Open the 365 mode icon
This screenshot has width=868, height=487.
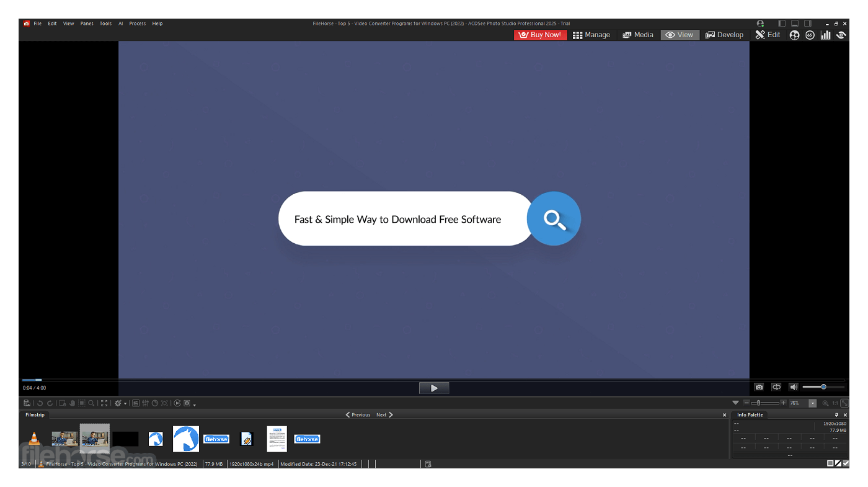click(x=810, y=35)
